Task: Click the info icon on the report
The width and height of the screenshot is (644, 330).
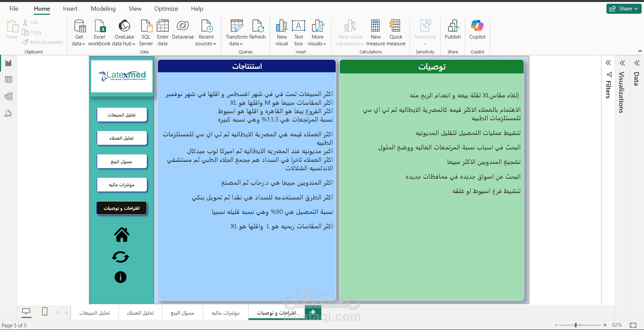Action: tap(120, 277)
